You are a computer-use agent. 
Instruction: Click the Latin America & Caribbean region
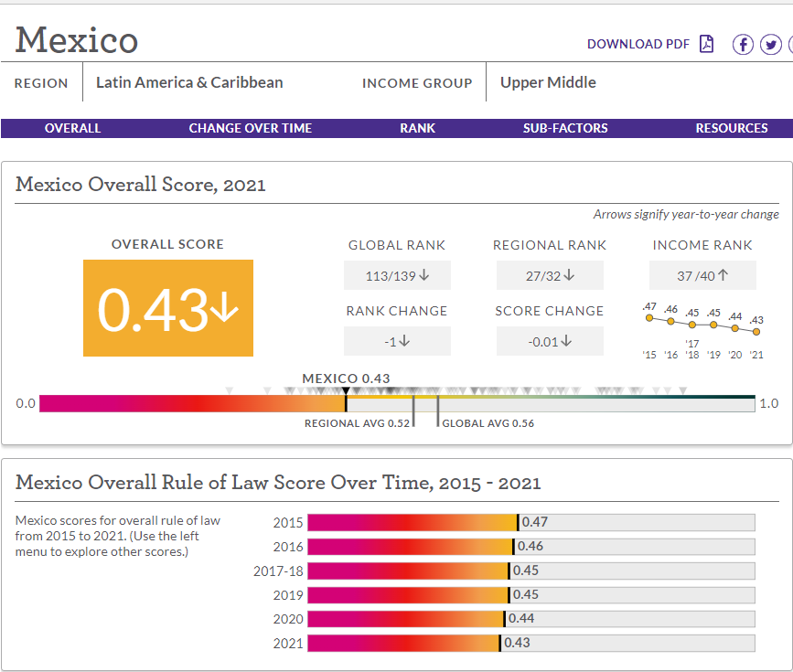[189, 82]
